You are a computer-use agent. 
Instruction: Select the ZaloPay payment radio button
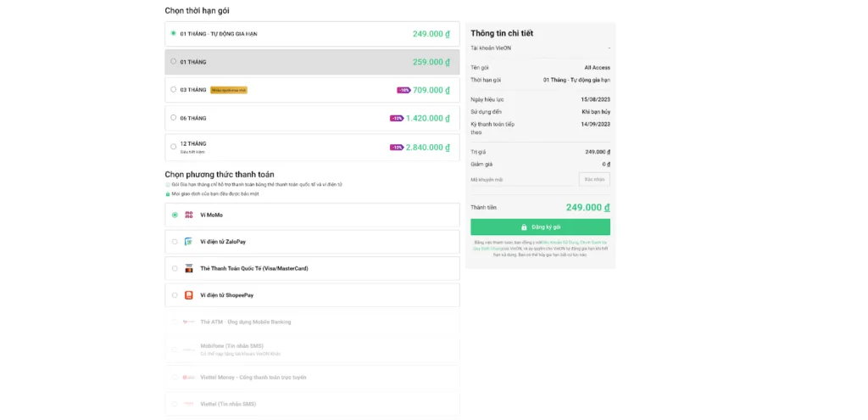click(x=175, y=242)
